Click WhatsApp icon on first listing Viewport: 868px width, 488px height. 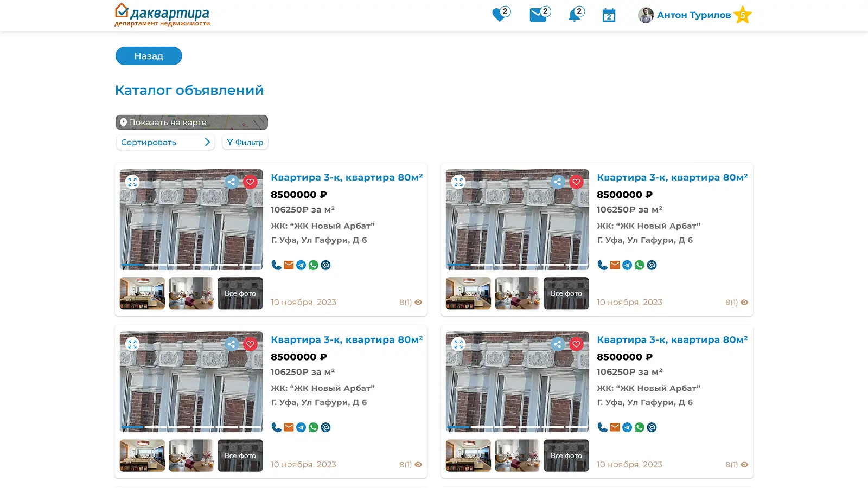click(x=314, y=265)
